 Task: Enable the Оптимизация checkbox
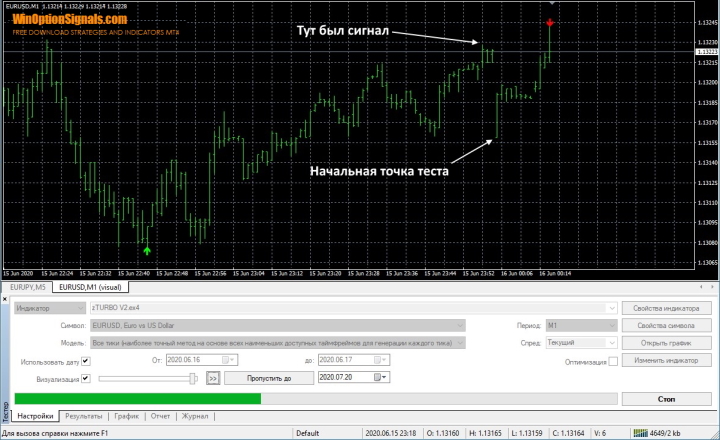coord(612,361)
